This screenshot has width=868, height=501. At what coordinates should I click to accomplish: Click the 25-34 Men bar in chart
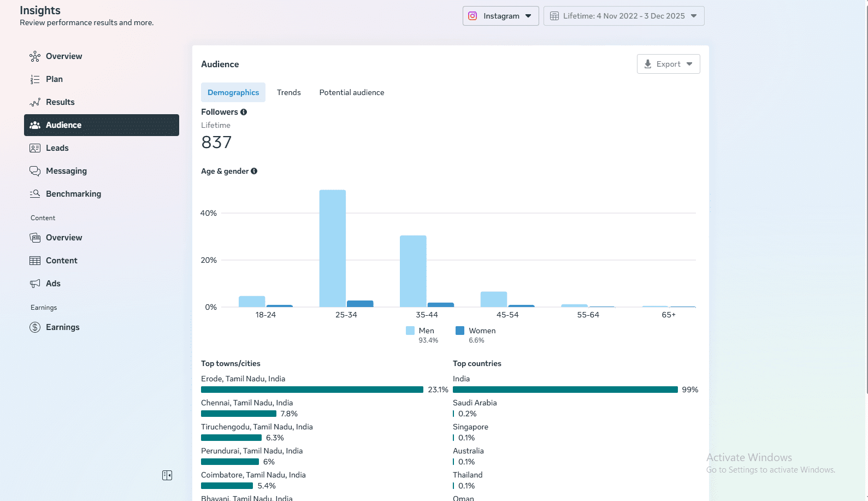(x=333, y=249)
